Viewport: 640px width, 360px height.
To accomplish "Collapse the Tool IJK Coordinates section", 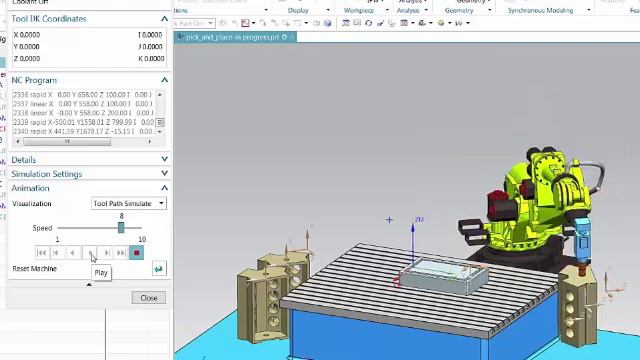I will [164, 19].
